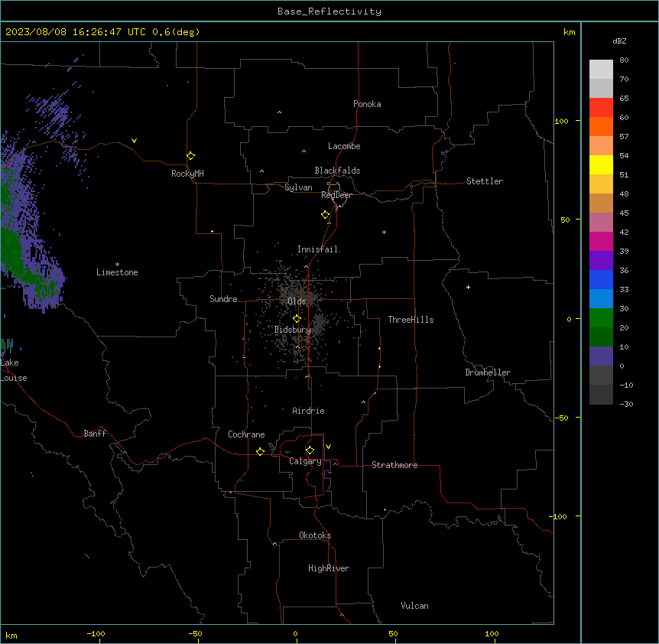Click the yellow diamond marker by RockyMH

[190, 156]
